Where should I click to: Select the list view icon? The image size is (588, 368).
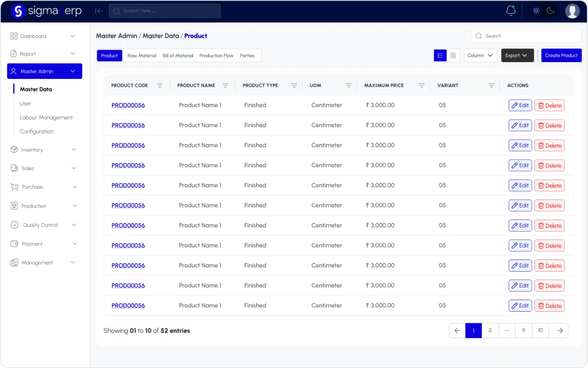(x=440, y=55)
